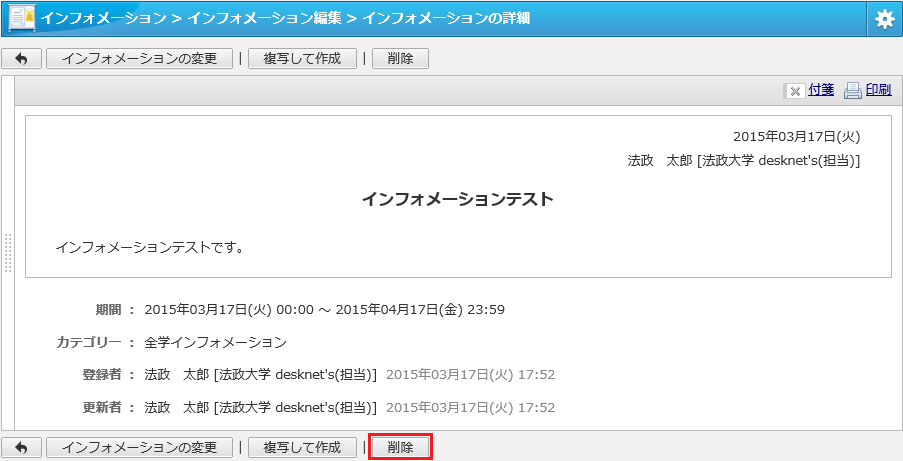Click the dotted side panel splitter handle
Viewport: 903px width, 461px height.
click(7, 252)
